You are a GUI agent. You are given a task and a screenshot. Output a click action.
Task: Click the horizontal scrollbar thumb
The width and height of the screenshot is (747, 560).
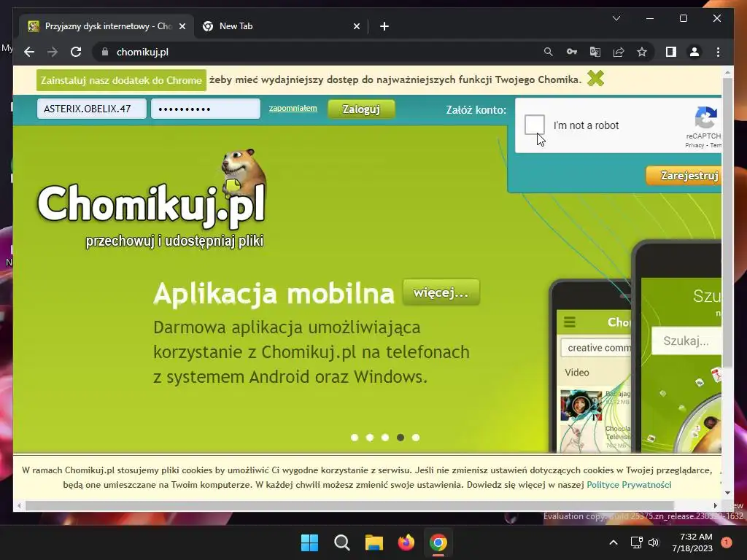[x=349, y=505]
